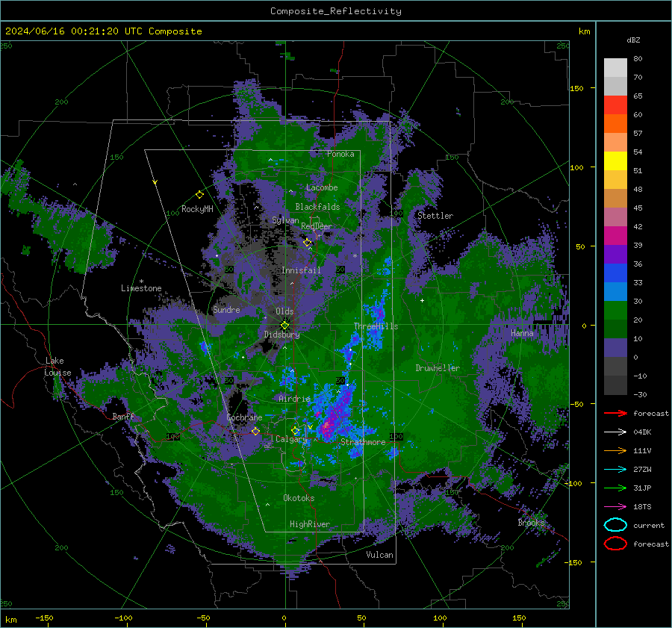Click the 18TS legend label

click(x=642, y=507)
